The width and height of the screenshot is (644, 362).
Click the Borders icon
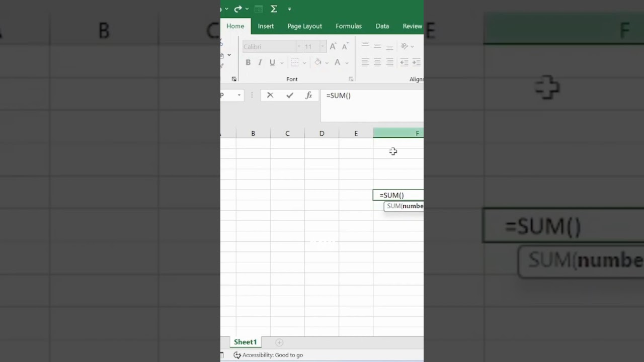(295, 62)
